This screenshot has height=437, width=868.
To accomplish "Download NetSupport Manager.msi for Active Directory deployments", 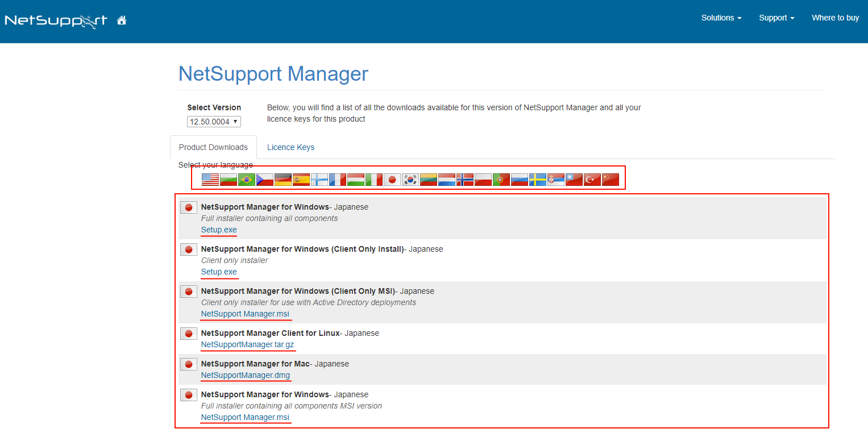I will [x=245, y=314].
